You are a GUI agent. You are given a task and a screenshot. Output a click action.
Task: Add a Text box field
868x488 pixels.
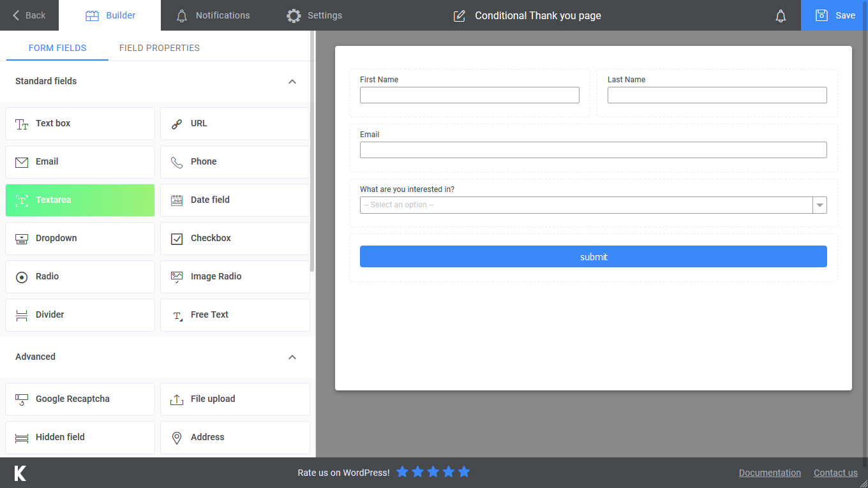point(80,124)
